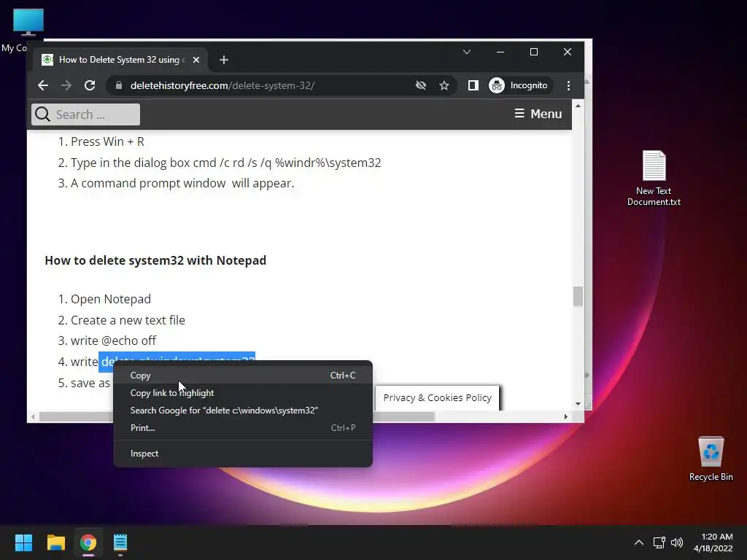Viewport: 747px width, 560px height.
Task: Reload the page with the refresh icon
Action: coord(90,85)
